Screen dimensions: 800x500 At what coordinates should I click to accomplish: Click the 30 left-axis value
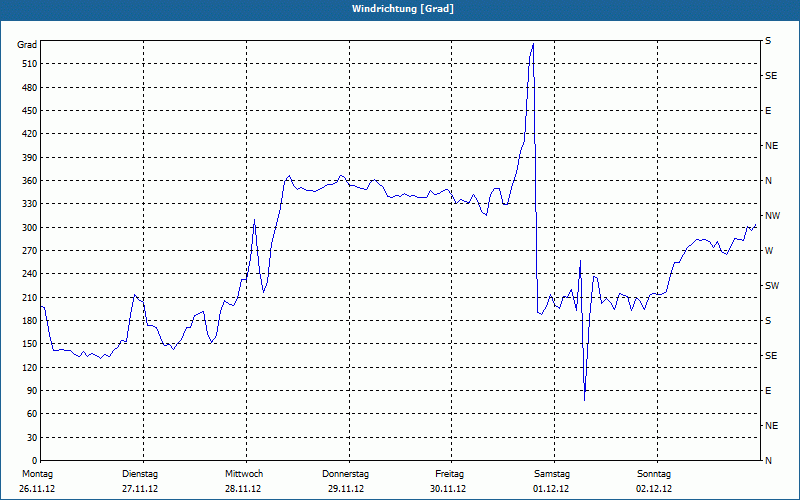[32, 438]
